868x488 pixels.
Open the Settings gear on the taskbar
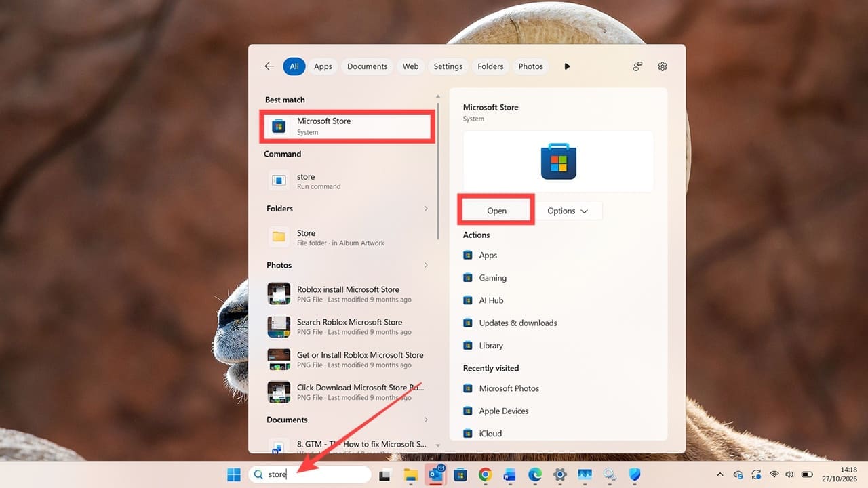559,474
